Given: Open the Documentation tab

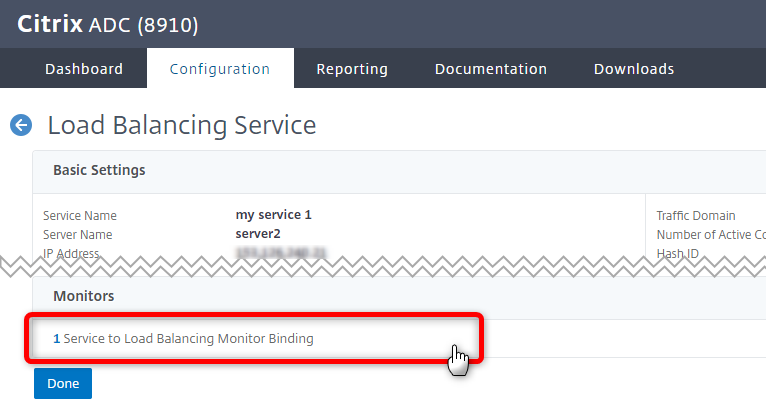Looking at the screenshot, I should pyautogui.click(x=491, y=69).
